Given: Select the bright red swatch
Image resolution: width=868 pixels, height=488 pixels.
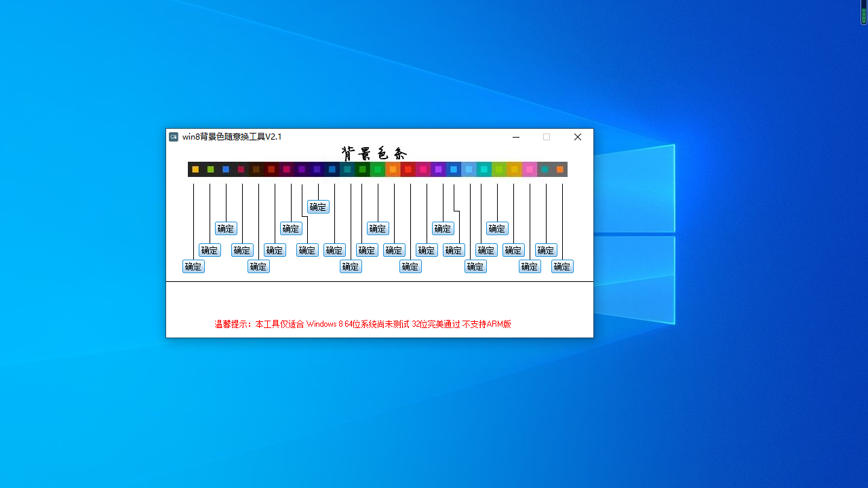Looking at the screenshot, I should pyautogui.click(x=408, y=169).
